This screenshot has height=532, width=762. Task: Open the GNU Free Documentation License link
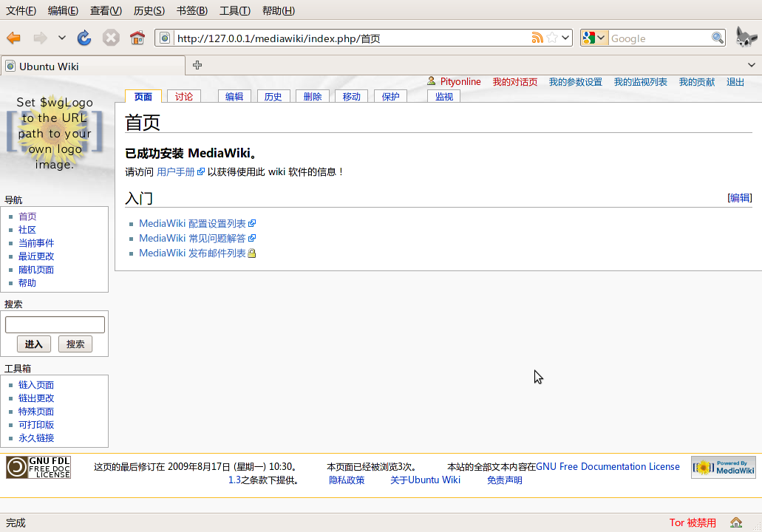click(x=608, y=466)
